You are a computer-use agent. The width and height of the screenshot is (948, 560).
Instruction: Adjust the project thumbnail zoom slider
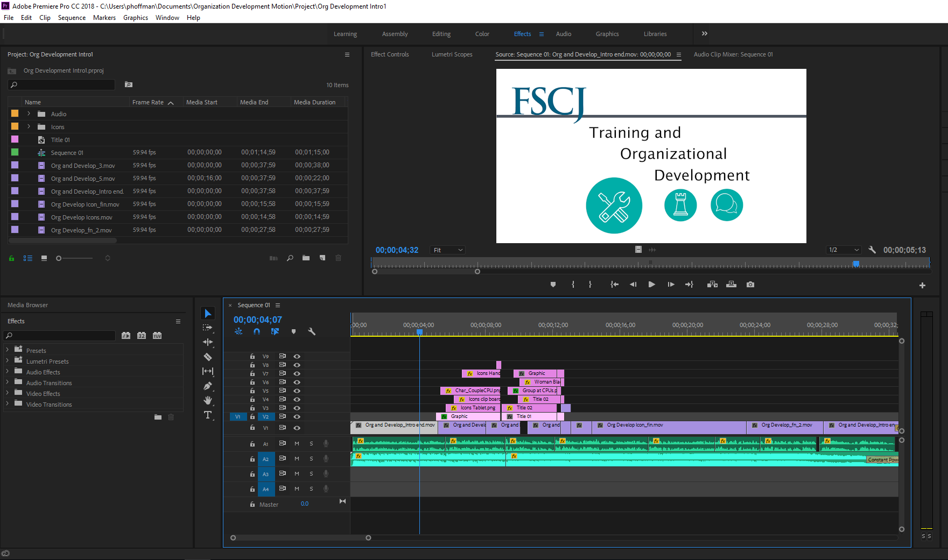pyautogui.click(x=59, y=258)
